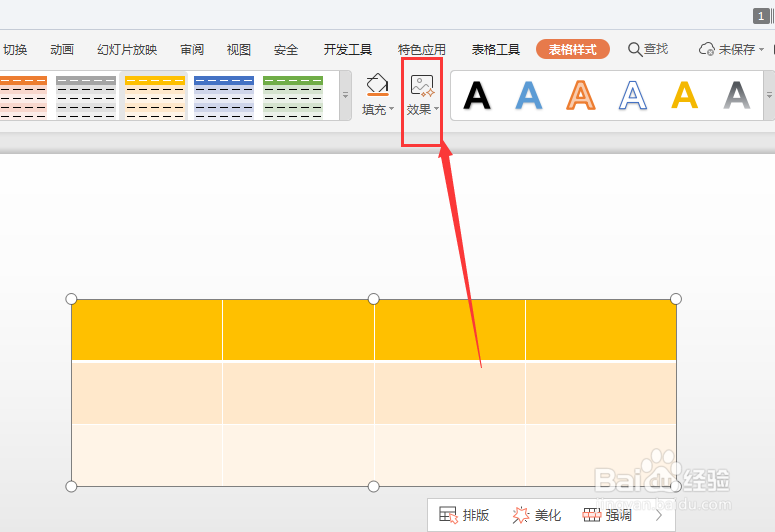This screenshot has height=532, width=775.
Task: Apply the blue table style thumbnail
Action: [x=224, y=97]
